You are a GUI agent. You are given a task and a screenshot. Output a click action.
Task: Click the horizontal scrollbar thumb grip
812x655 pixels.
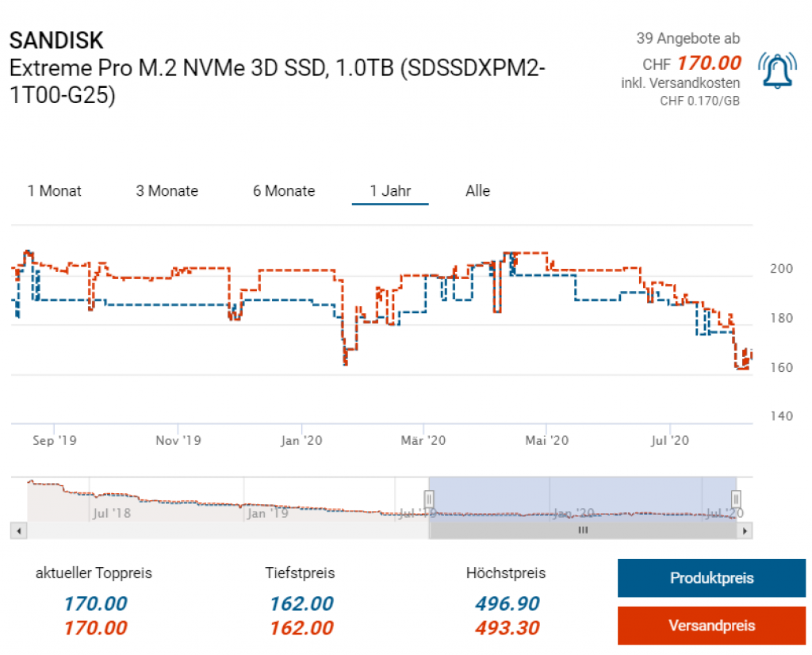583,531
